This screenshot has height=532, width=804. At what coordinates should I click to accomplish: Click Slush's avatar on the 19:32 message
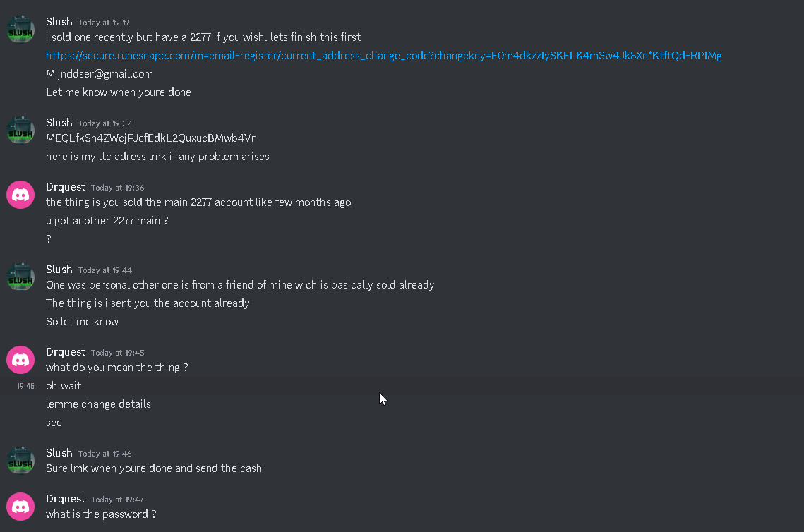(20, 131)
